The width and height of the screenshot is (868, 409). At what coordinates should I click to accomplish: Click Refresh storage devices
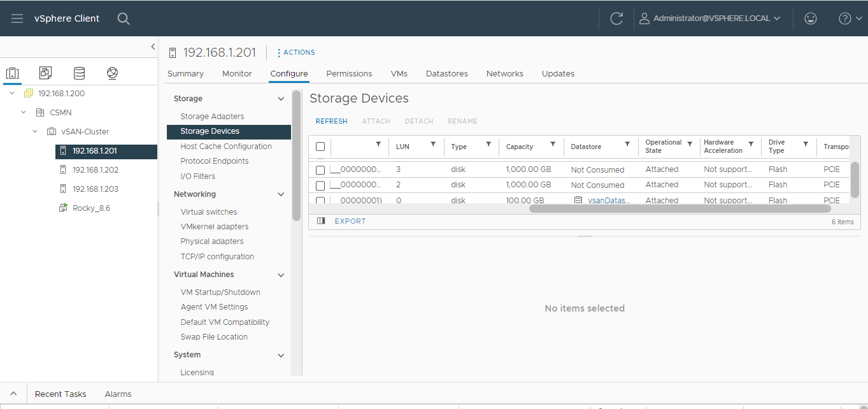332,121
